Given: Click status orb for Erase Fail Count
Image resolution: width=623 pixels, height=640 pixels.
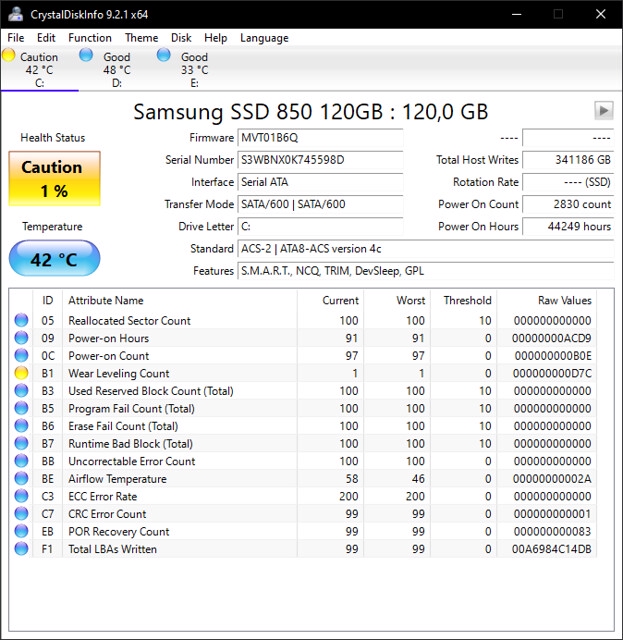Looking at the screenshot, I should tap(21, 425).
